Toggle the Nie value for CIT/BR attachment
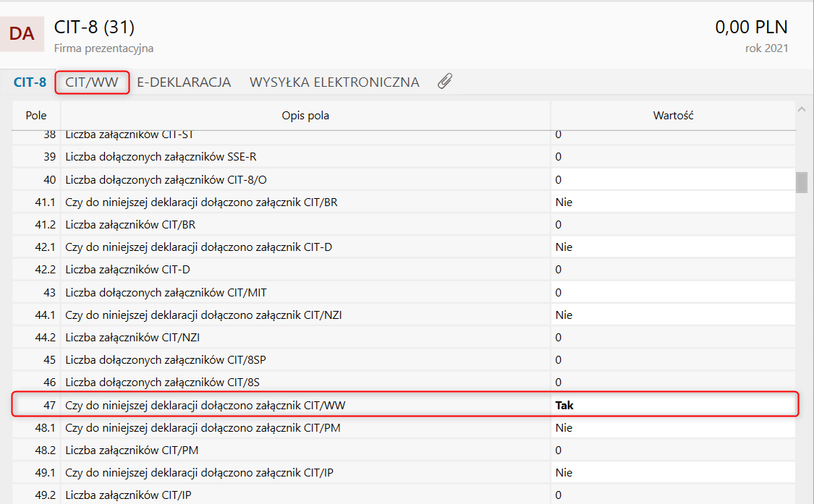Image resolution: width=814 pixels, height=504 pixels. point(673,202)
